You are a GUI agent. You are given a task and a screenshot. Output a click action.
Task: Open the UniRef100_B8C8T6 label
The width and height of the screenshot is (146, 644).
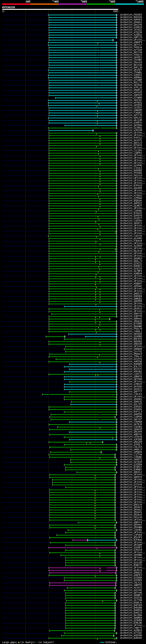coord(131,339)
